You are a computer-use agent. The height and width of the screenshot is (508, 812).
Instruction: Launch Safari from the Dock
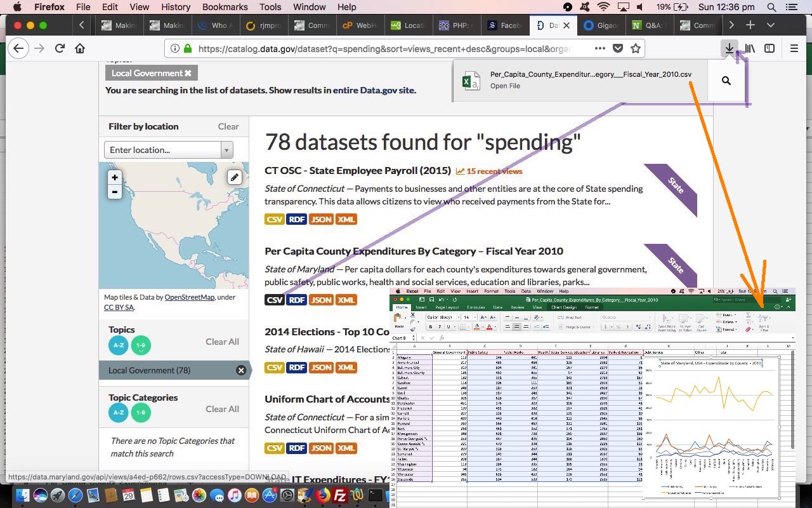coord(75,495)
